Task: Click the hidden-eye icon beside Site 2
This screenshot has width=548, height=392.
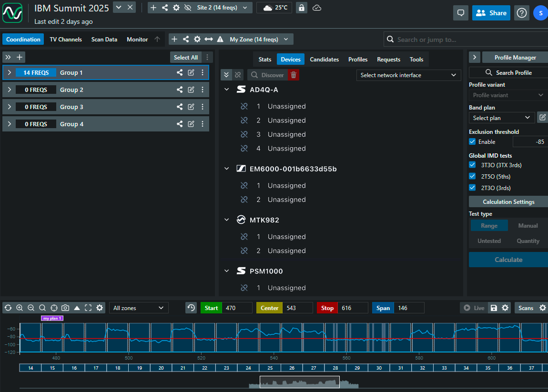Action: (188, 8)
